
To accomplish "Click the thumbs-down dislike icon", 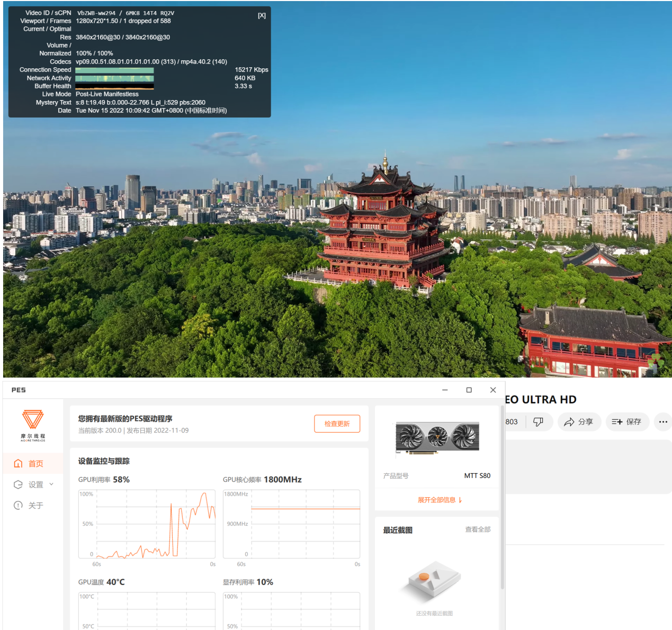I will (538, 422).
